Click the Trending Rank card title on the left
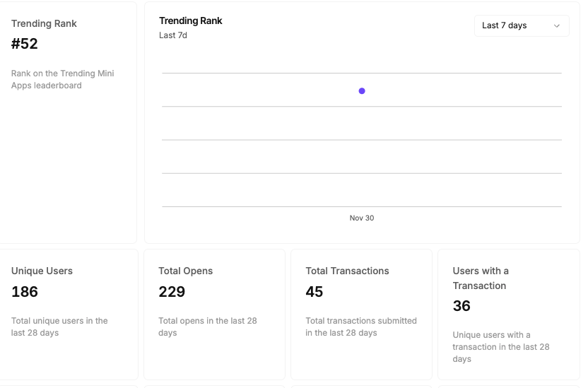Screen dimensions: 588x388 44,23
